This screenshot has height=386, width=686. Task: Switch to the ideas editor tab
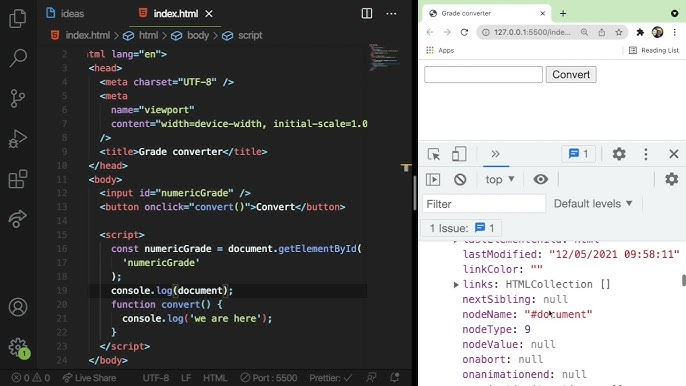[x=65, y=14]
